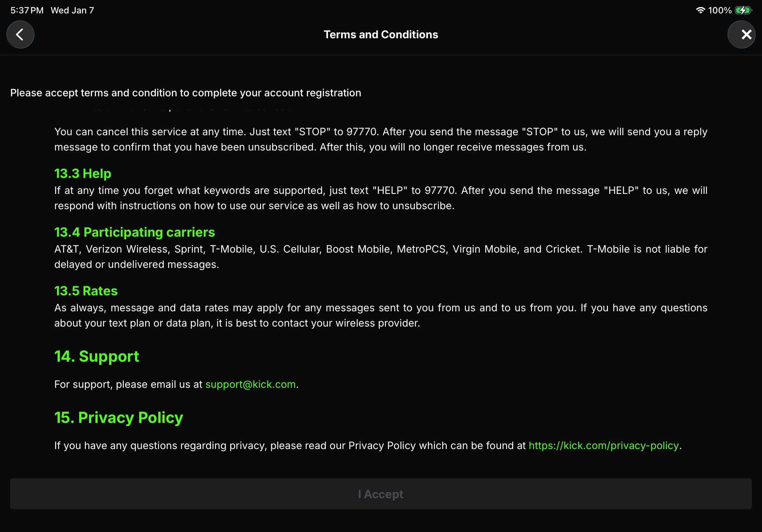This screenshot has width=762, height=532.
Task: Tap the Wed Jan 7 date
Action: 72,10
